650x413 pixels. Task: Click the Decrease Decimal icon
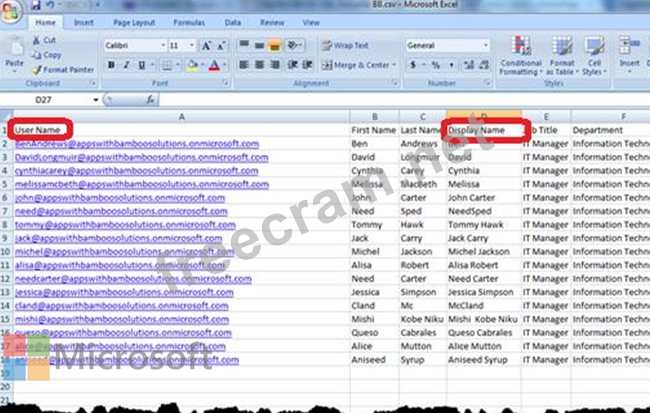point(483,65)
